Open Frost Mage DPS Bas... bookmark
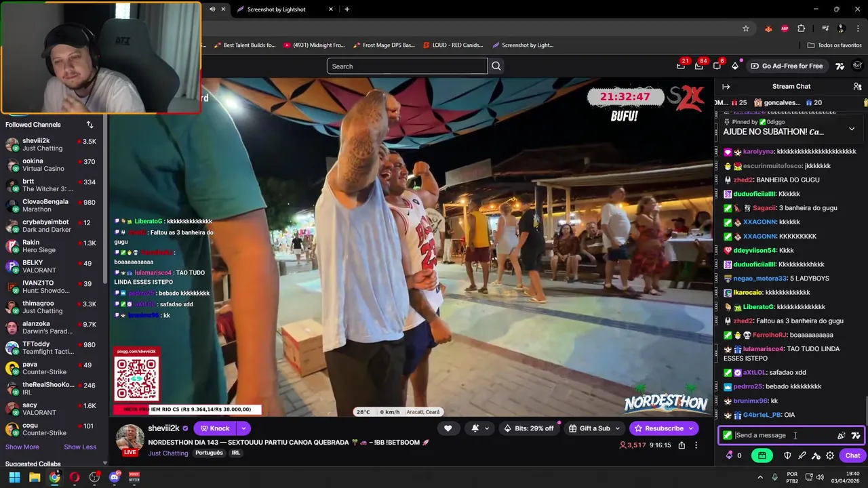The width and height of the screenshot is (868, 488). coord(384,45)
